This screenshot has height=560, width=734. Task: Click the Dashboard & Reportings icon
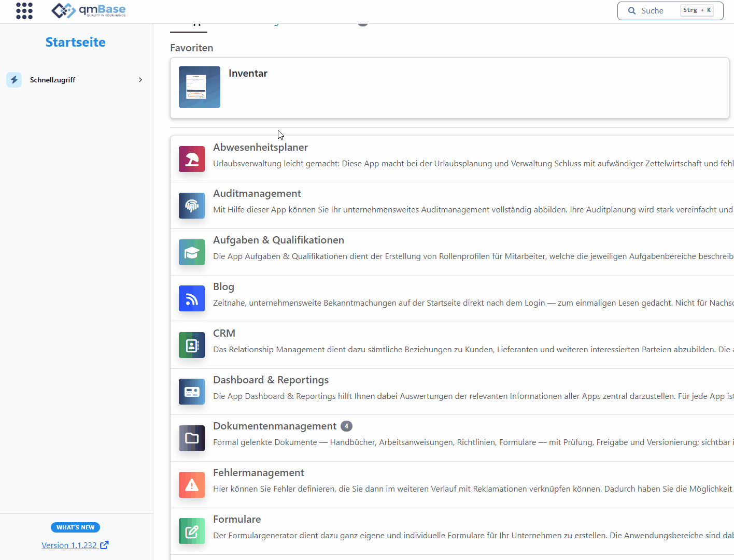(192, 392)
